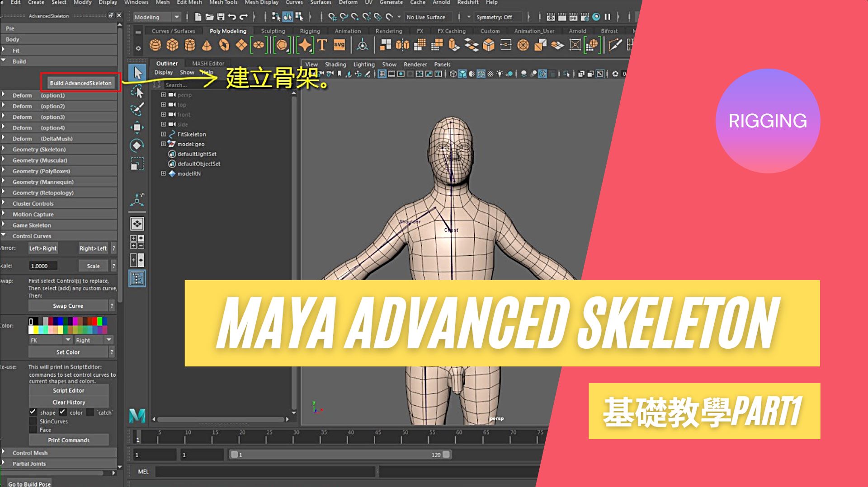Create a polygon cube from the shelf
868x487 pixels.
(x=173, y=45)
